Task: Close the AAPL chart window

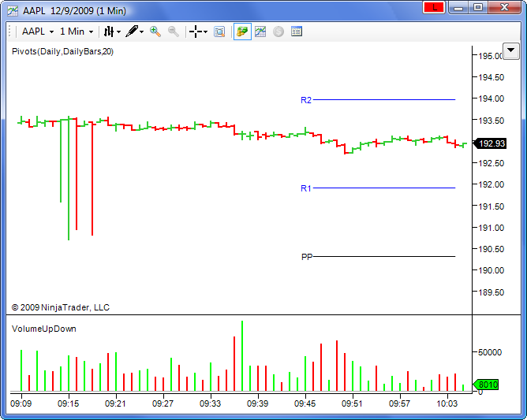Action: click(x=504, y=7)
